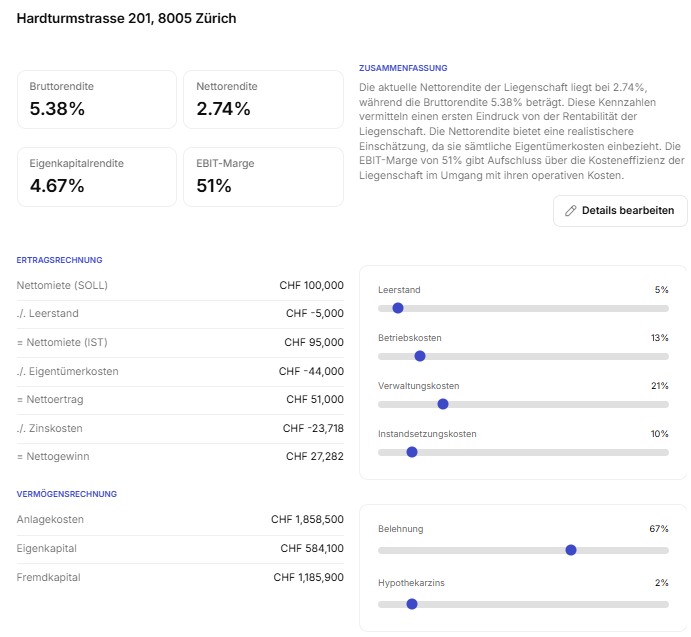Click the Instandsetzungskosten slider handle

pyautogui.click(x=411, y=452)
